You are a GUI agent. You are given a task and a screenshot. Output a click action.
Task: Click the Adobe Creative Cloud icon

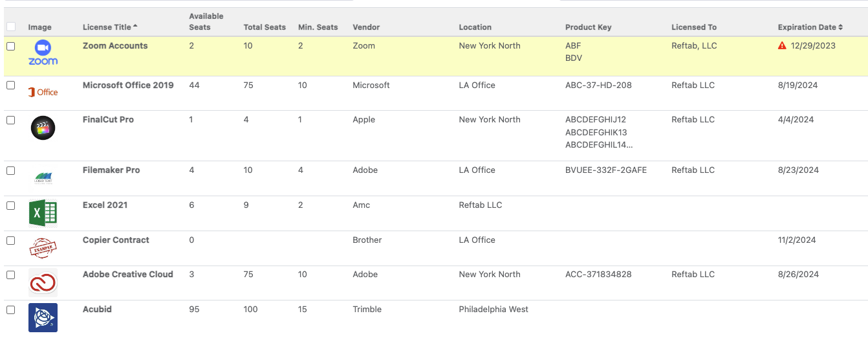43,283
